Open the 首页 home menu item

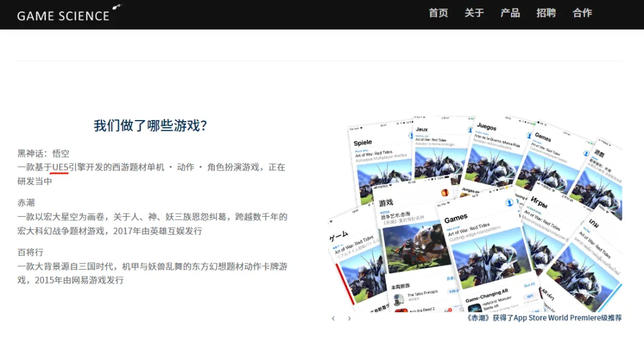click(x=438, y=13)
